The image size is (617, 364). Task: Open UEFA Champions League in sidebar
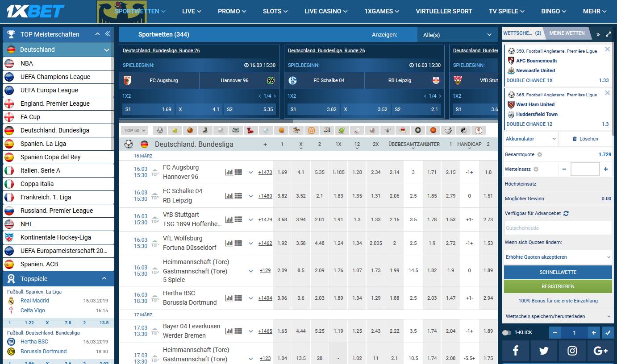58,77
